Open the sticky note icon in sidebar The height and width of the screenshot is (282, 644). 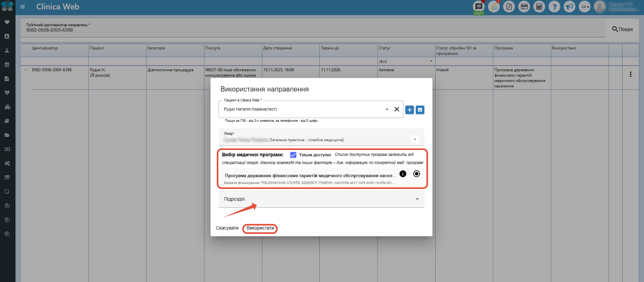click(7, 192)
